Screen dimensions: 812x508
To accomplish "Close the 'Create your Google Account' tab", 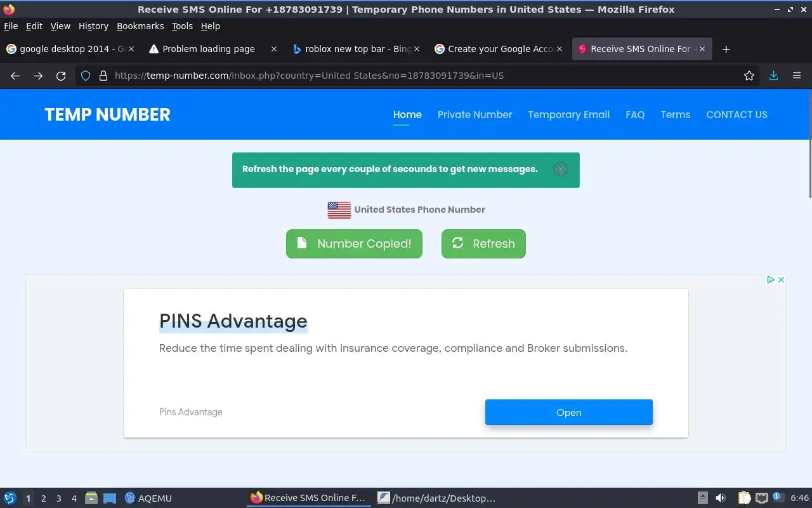I will 560,49.
